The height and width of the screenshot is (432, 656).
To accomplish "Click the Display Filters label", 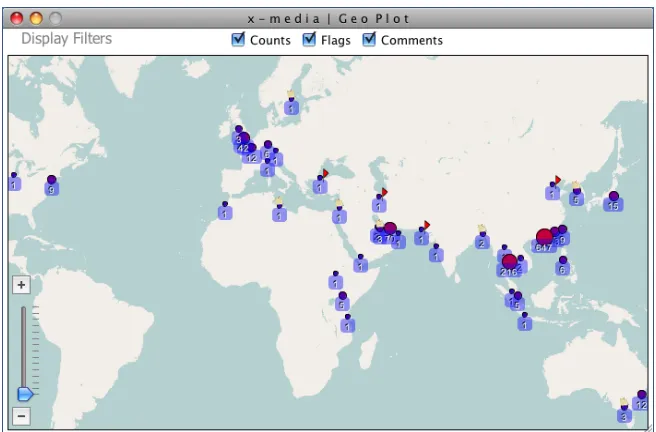I will (67, 38).
